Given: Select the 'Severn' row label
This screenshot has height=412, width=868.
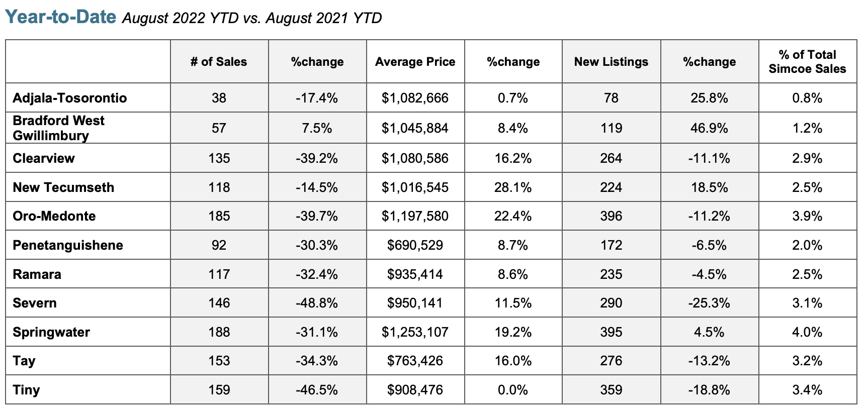Looking at the screenshot, I should pos(35,303).
